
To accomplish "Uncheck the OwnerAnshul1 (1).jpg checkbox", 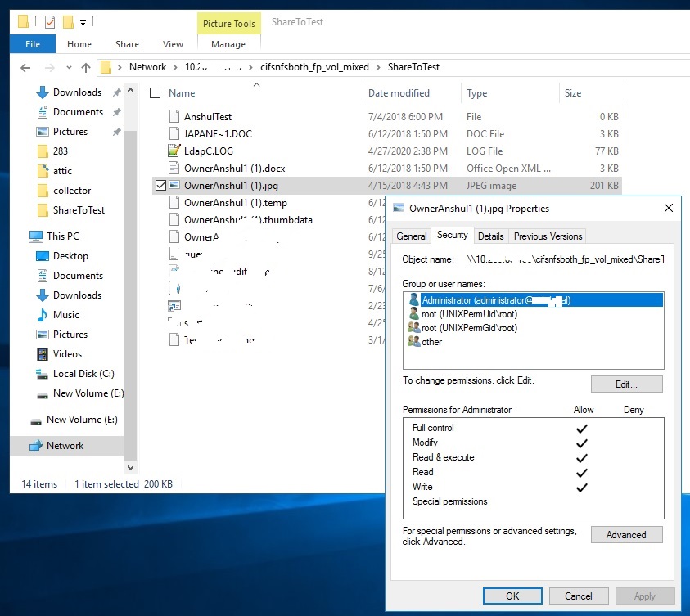I will point(160,186).
